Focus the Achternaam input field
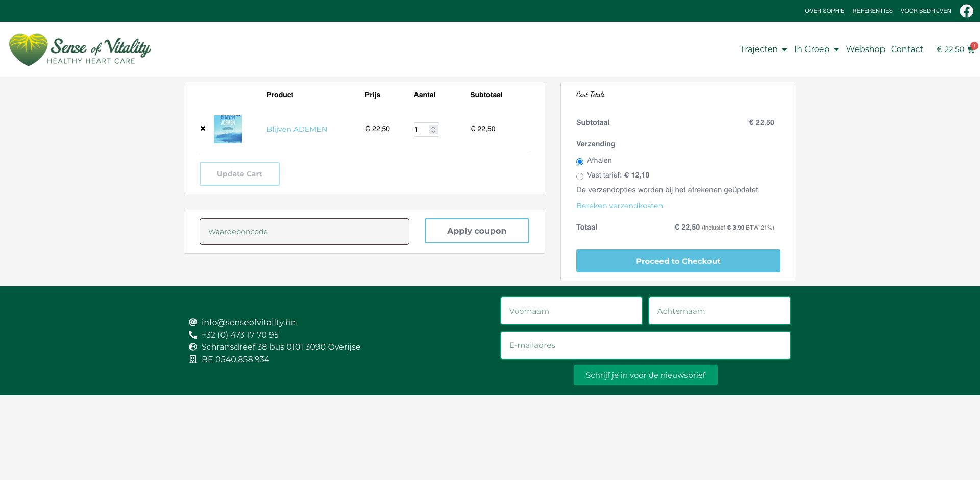This screenshot has height=480, width=980. [x=719, y=311]
